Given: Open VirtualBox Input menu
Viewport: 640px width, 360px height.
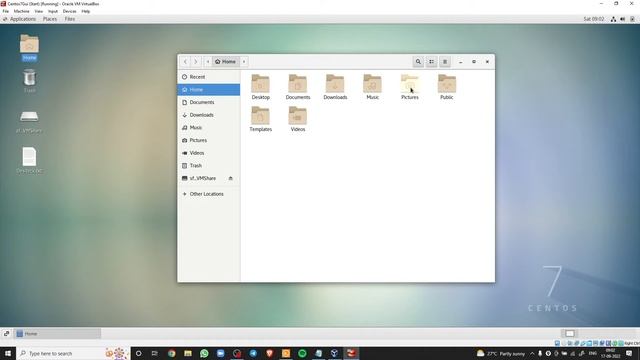Looking at the screenshot, I should [53, 11].
